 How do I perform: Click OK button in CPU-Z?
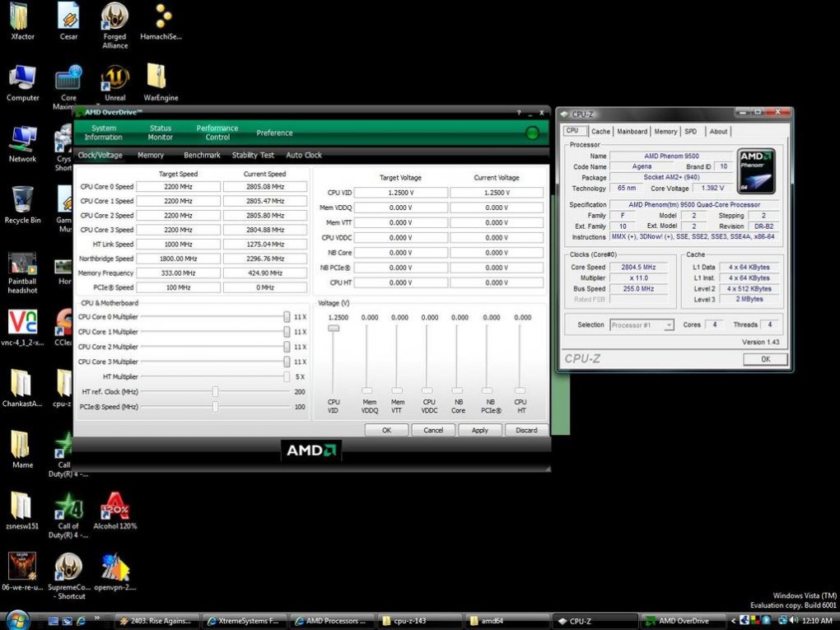tap(766, 359)
